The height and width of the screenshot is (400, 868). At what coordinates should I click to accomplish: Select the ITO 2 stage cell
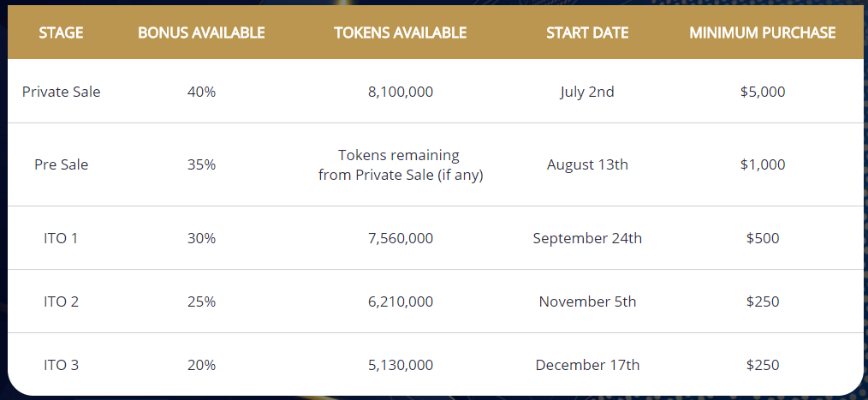[x=61, y=301]
